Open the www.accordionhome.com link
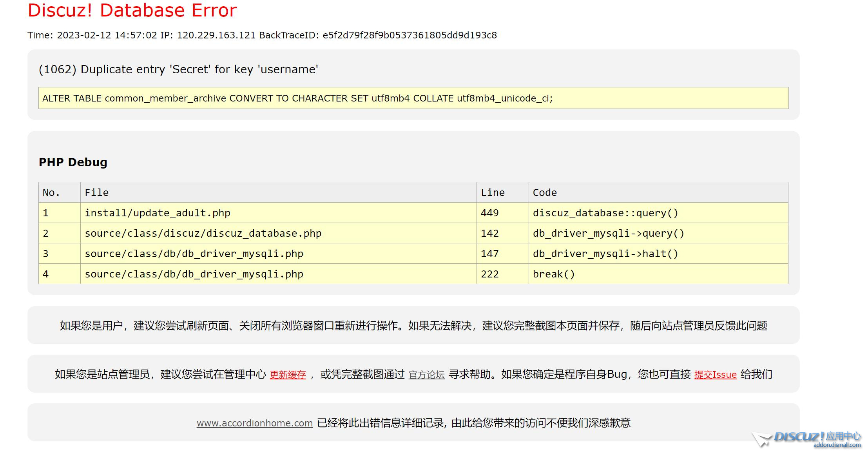868x455 pixels. pyautogui.click(x=255, y=423)
